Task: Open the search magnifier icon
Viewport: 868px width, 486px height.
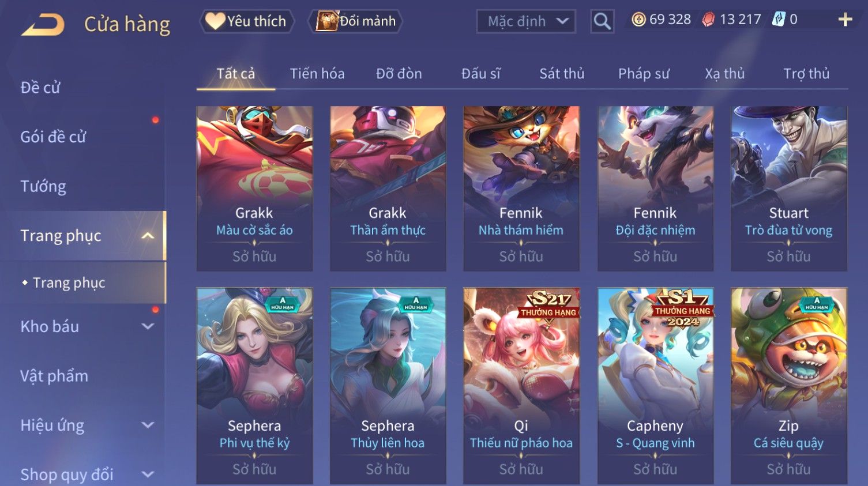Action: coord(602,21)
